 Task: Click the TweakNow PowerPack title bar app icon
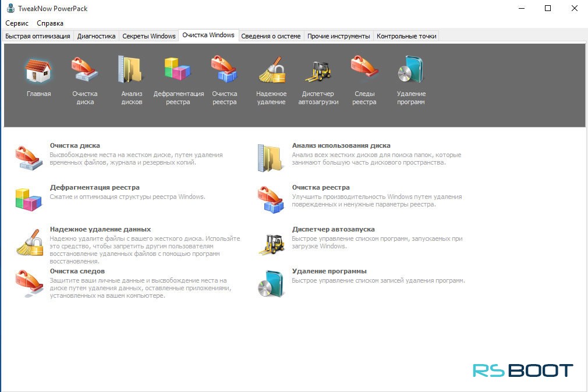tap(10, 8)
